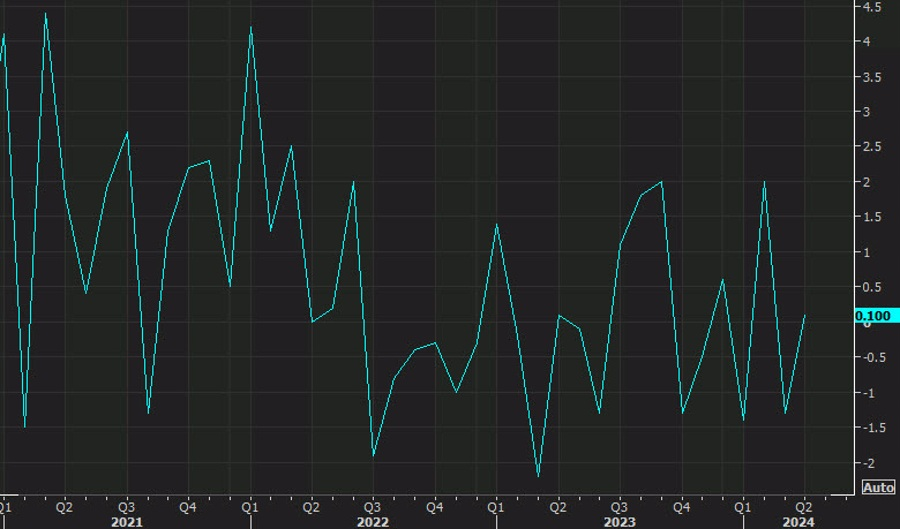Click the positive 2 y-axis label
The width and height of the screenshot is (900, 529).
[866, 182]
